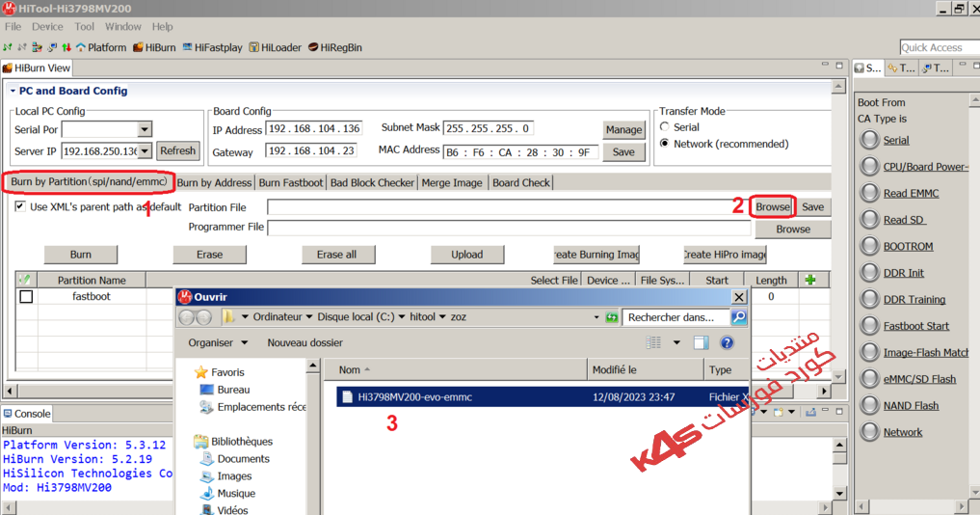Open the Platform home toolbar item
The height and width of the screenshot is (515, 980).
[100, 47]
